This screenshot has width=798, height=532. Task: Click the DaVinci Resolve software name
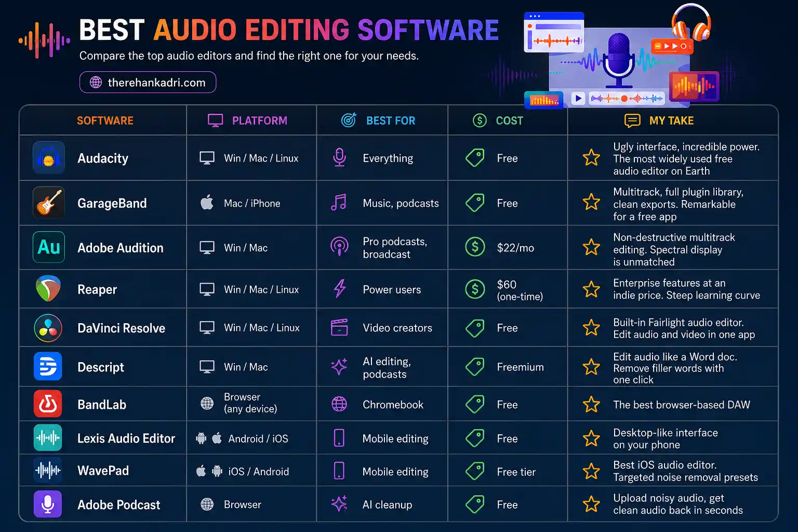121,328
